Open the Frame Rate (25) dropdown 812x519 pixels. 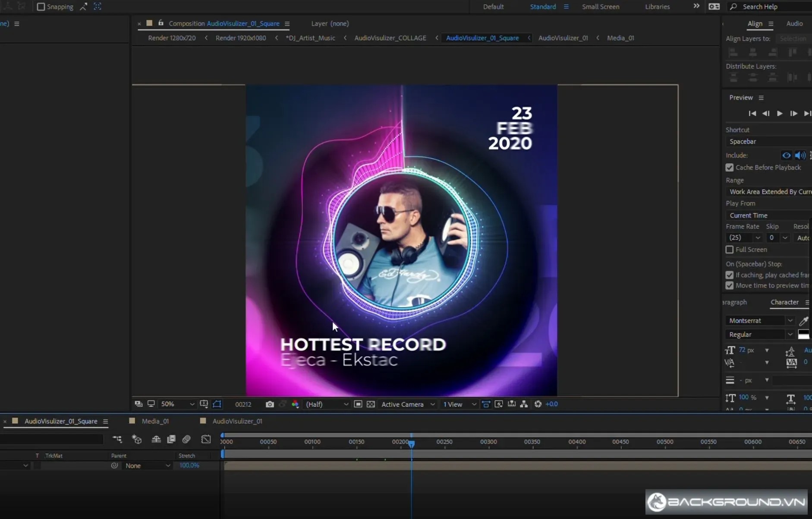click(744, 238)
